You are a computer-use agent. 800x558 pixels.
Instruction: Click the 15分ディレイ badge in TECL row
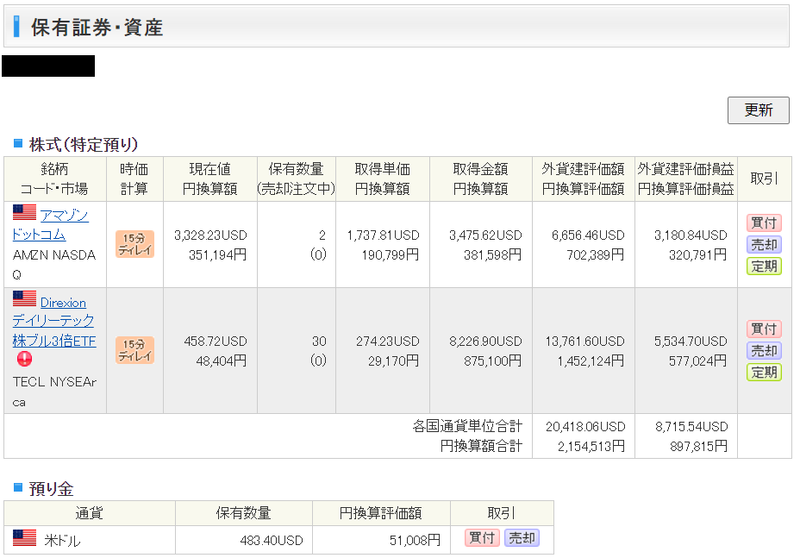[x=135, y=350]
